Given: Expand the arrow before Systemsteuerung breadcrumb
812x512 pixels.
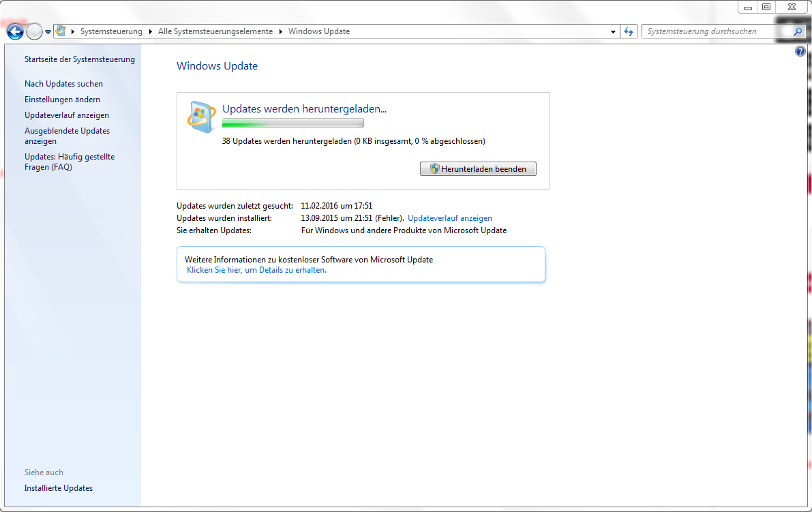Looking at the screenshot, I should 73,31.
